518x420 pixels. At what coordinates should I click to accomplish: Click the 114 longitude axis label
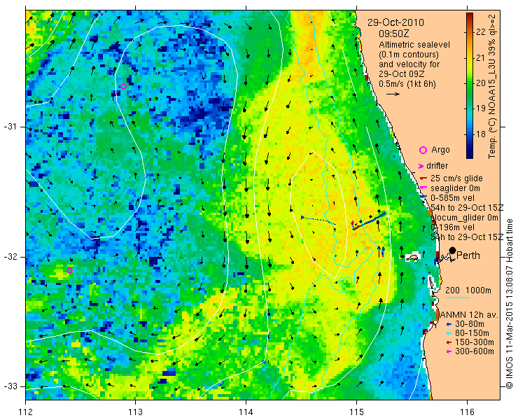pos(246,412)
